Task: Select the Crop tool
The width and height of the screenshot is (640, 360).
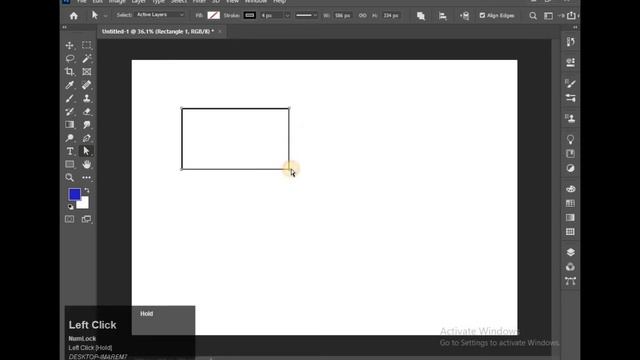Action: point(70,72)
